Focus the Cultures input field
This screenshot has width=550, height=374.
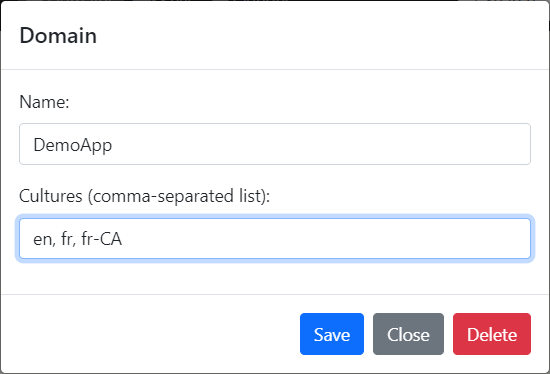(275, 239)
